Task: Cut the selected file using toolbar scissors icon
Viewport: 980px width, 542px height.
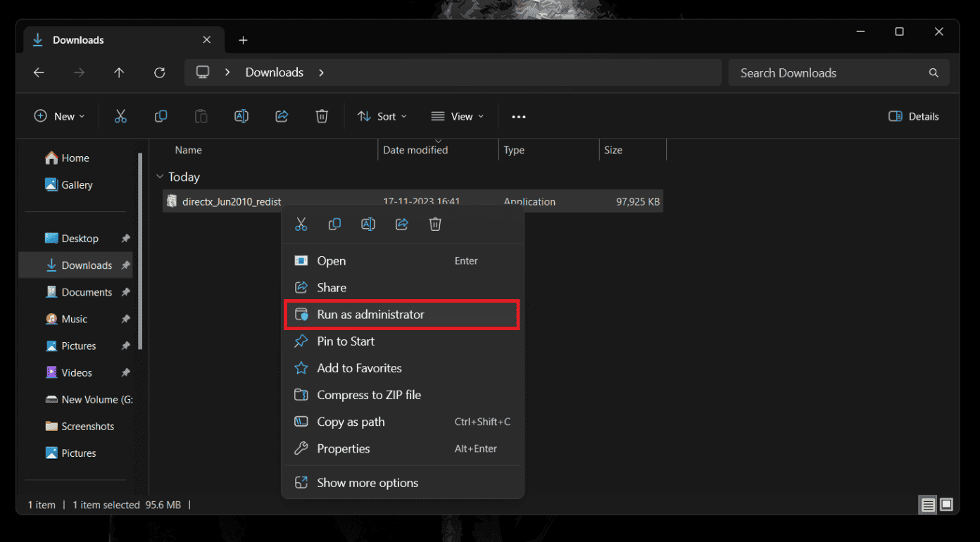Action: coord(120,116)
